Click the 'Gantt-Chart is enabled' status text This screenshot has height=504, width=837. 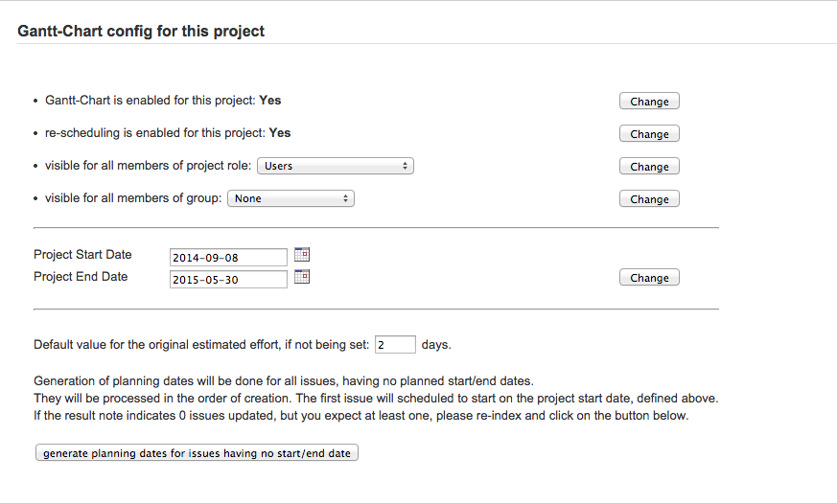coord(163,100)
